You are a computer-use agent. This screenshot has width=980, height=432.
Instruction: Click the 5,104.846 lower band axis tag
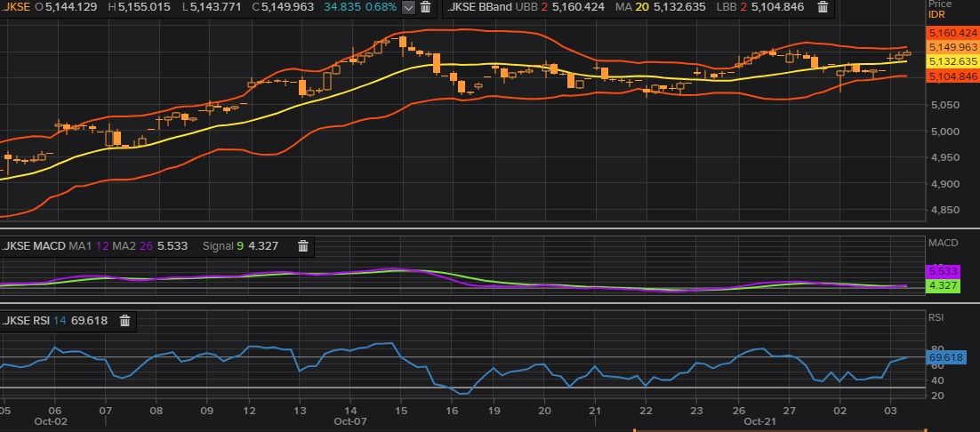952,76
